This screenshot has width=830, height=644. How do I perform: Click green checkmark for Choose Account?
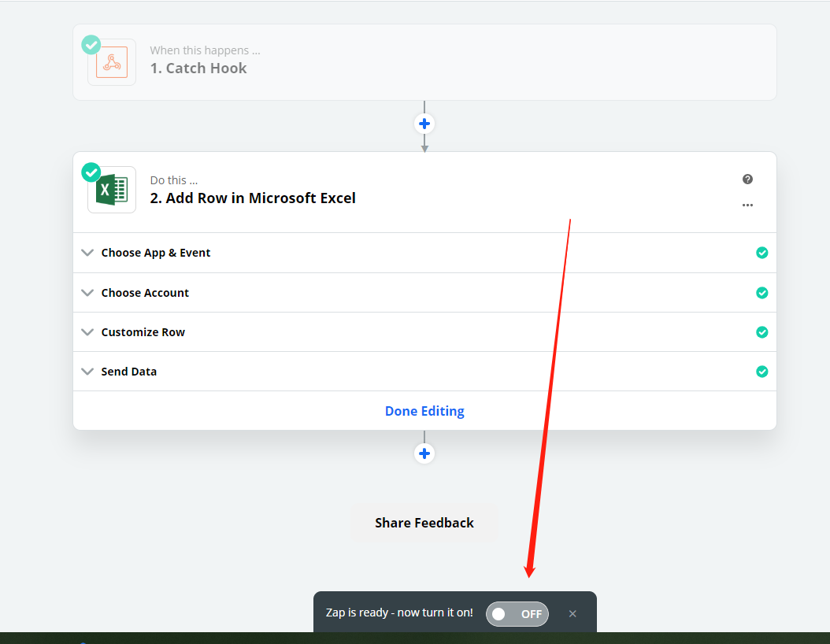761,293
